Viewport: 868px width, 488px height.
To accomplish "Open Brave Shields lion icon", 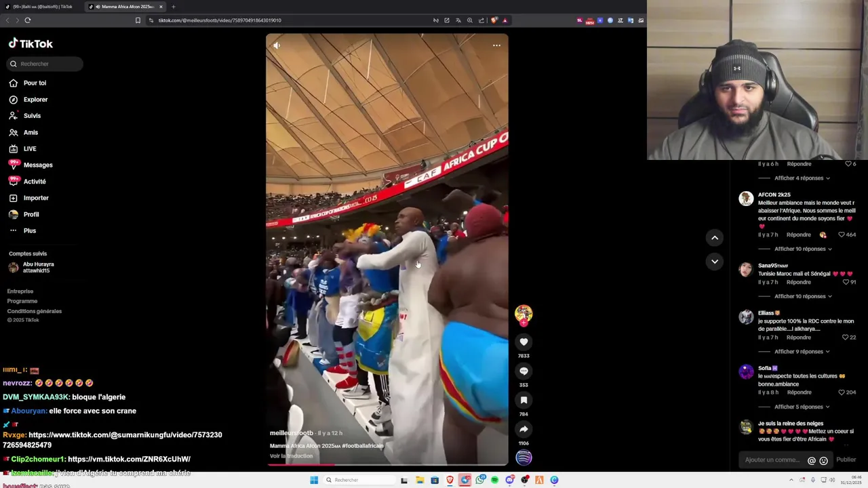I will pos(494,20).
